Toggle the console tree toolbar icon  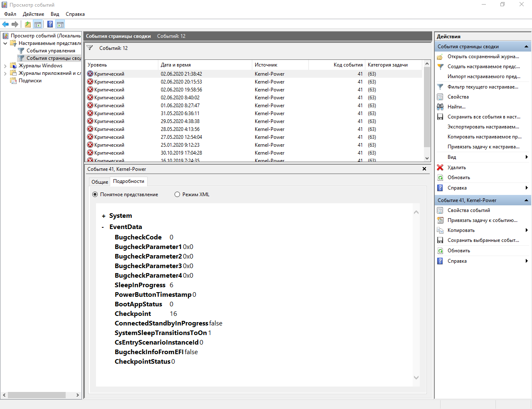pos(37,24)
